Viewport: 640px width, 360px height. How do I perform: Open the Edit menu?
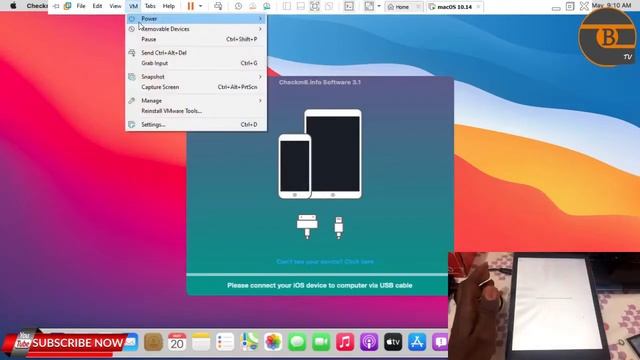click(97, 6)
